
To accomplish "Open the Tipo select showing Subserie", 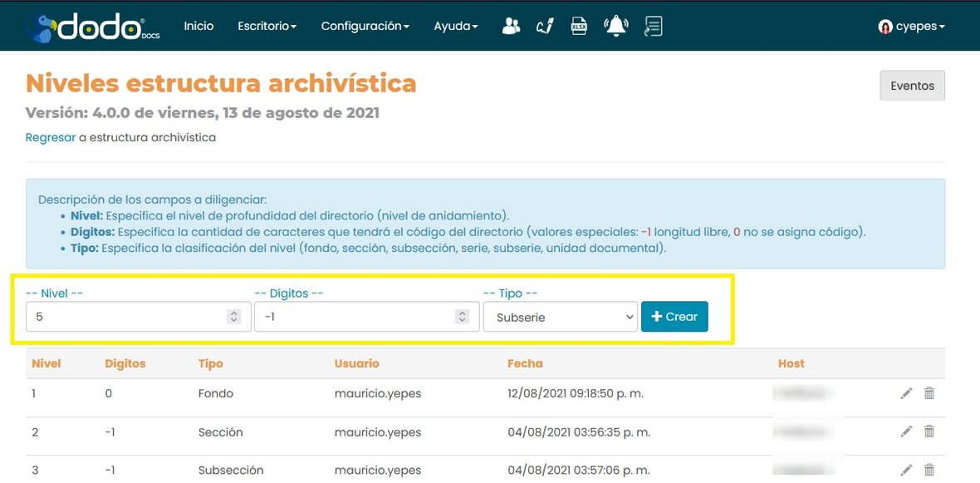I will point(560,318).
